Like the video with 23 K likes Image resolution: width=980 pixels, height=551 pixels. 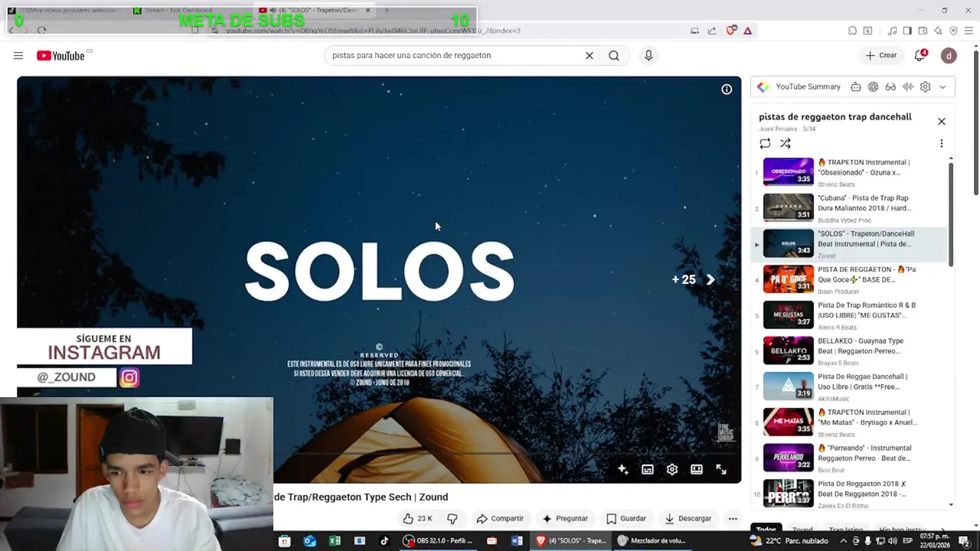[x=418, y=518]
